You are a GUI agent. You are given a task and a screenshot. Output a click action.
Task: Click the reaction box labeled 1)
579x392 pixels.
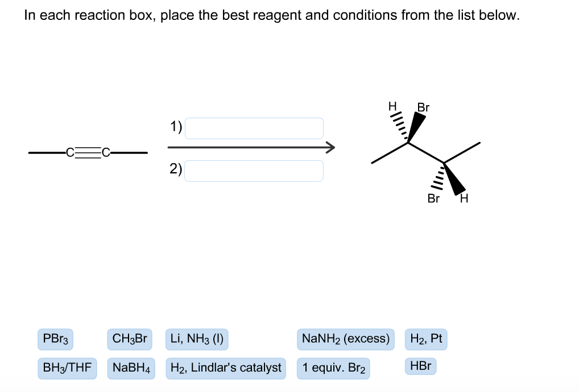pos(254,128)
